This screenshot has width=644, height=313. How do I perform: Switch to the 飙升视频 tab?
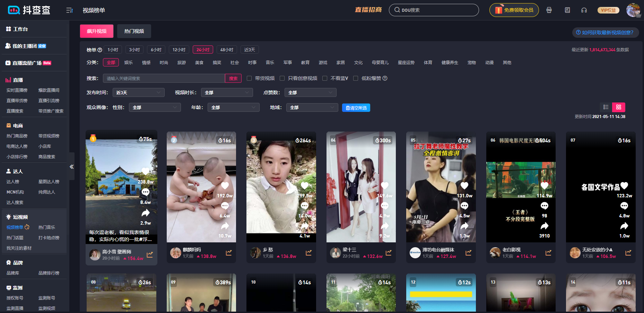[97, 31]
